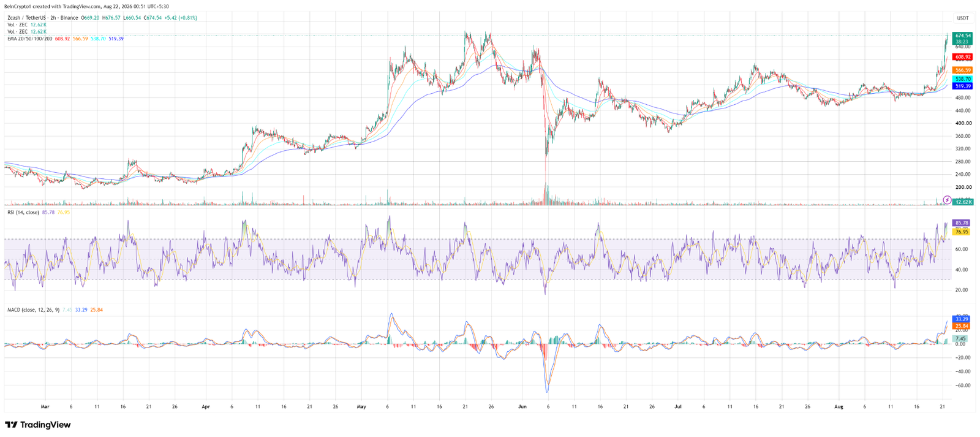Click the green 674.54 current price label
The width and height of the screenshot is (980, 437).
tap(963, 36)
